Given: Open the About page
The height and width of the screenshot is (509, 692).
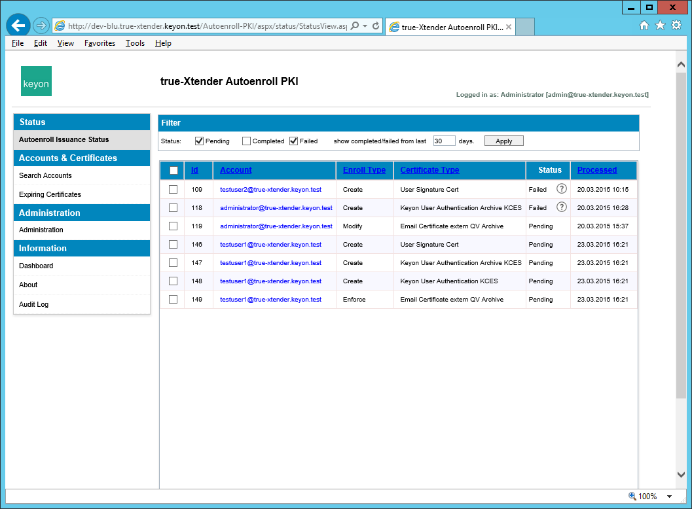Looking at the screenshot, I should (x=28, y=284).
